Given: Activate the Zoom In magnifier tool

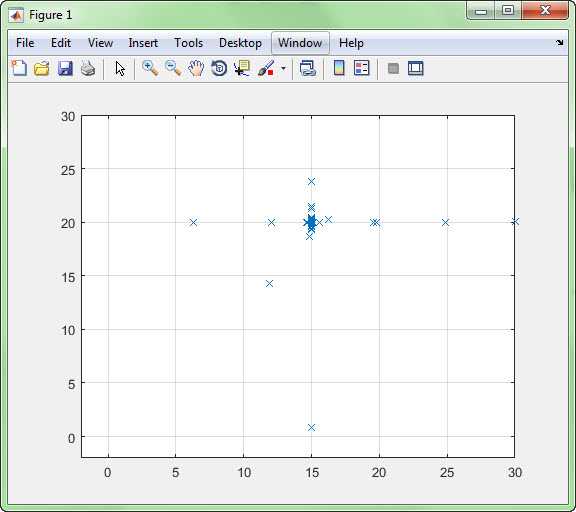Looking at the screenshot, I should tap(150, 68).
